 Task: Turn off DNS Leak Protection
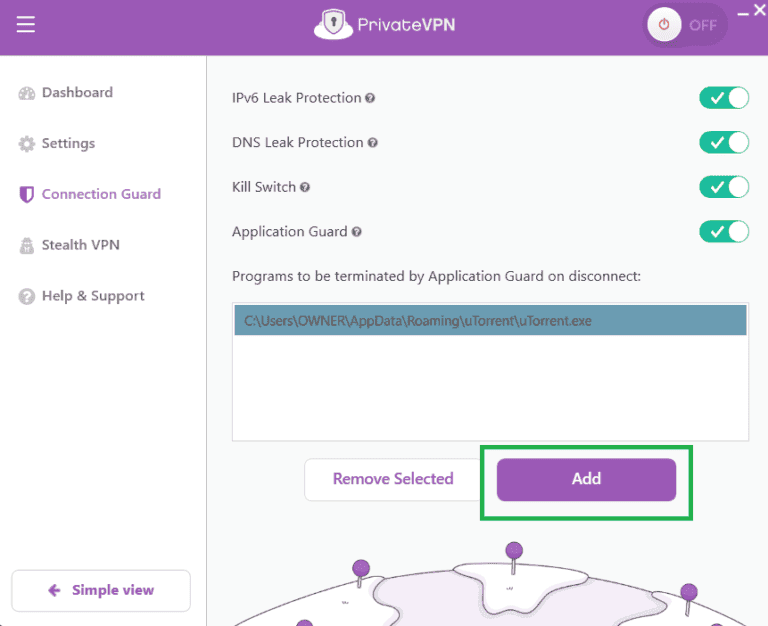tap(724, 142)
